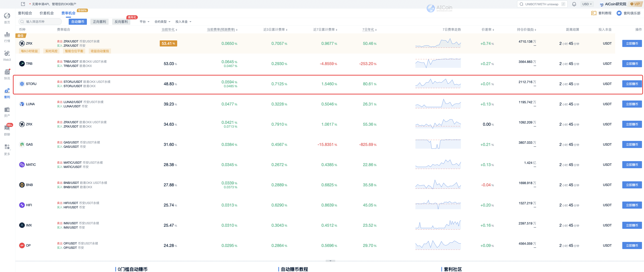
Task: Click the 输入筛选币种 filter input
Action: click(40, 22)
